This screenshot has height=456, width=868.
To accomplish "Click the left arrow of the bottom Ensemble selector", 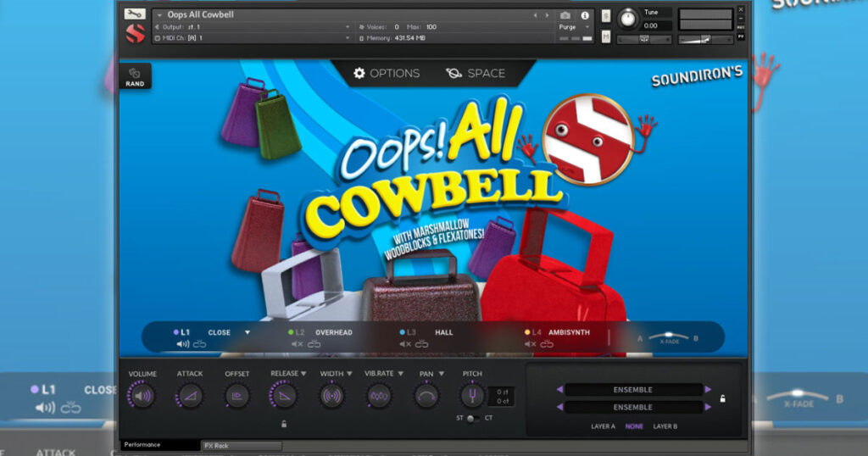I will pyautogui.click(x=559, y=408).
